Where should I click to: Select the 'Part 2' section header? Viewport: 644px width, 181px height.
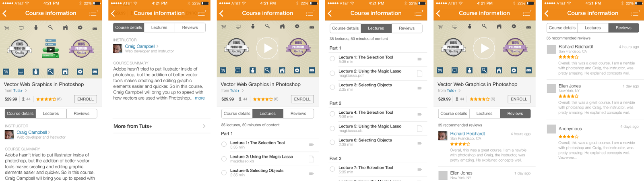pyautogui.click(x=335, y=103)
